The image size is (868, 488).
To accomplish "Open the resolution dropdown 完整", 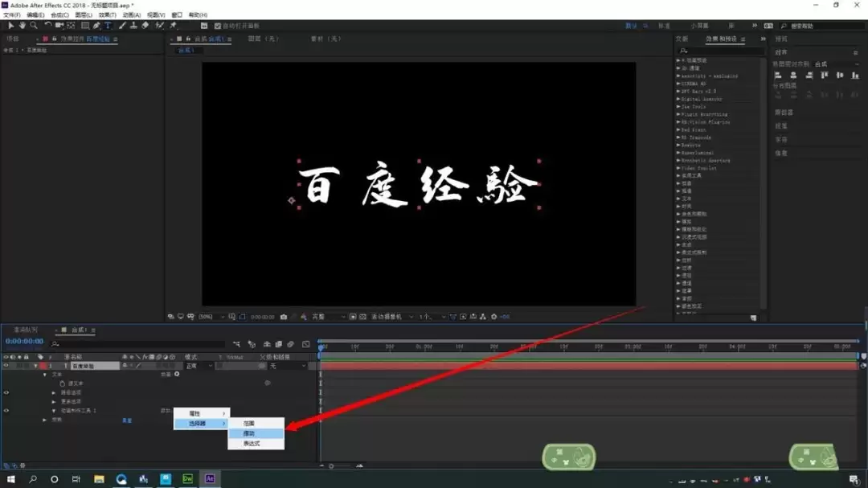I will 328,317.
